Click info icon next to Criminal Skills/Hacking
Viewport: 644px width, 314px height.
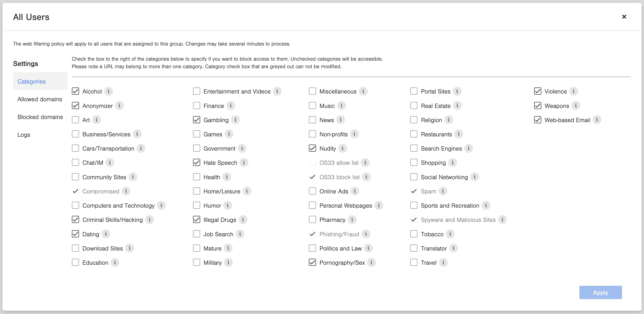click(x=150, y=220)
